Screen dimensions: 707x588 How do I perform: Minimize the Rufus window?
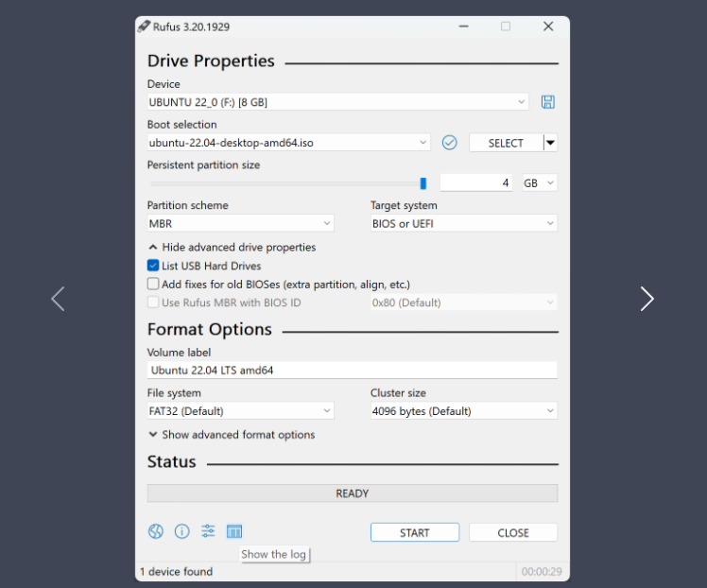(463, 26)
